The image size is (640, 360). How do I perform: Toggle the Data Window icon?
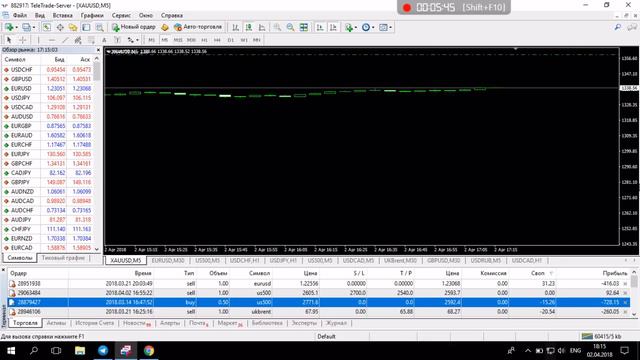pos(60,27)
